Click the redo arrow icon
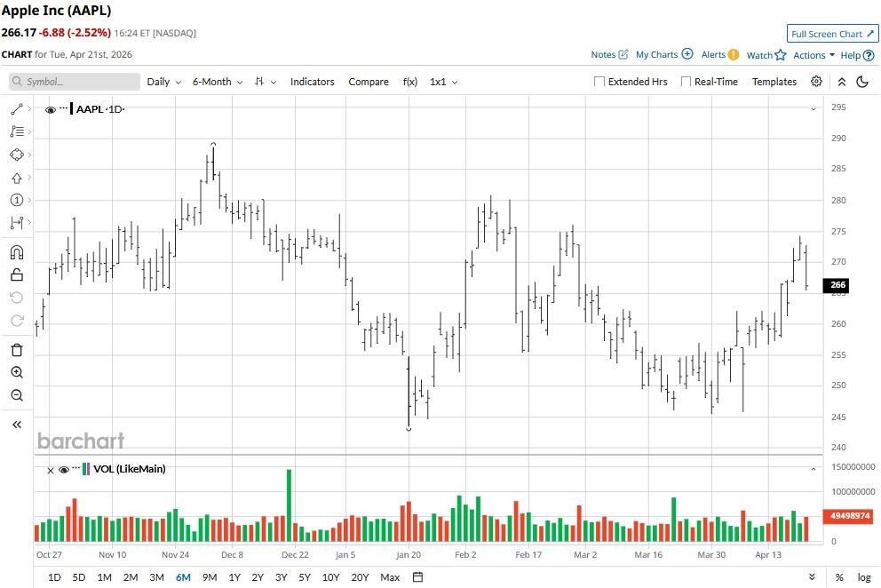Viewport: 881px width, 588px height. pos(16,321)
